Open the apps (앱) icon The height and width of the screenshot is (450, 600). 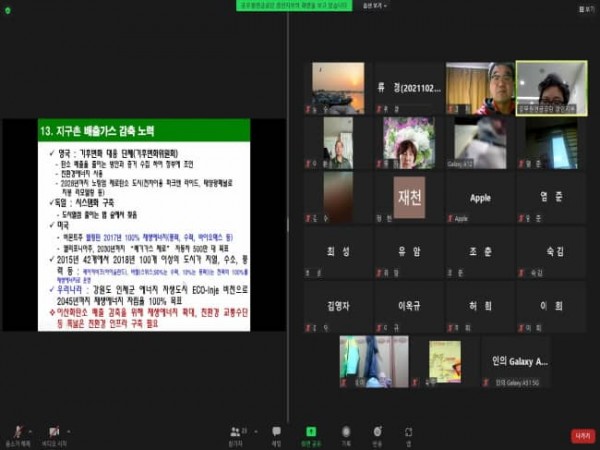point(408,432)
